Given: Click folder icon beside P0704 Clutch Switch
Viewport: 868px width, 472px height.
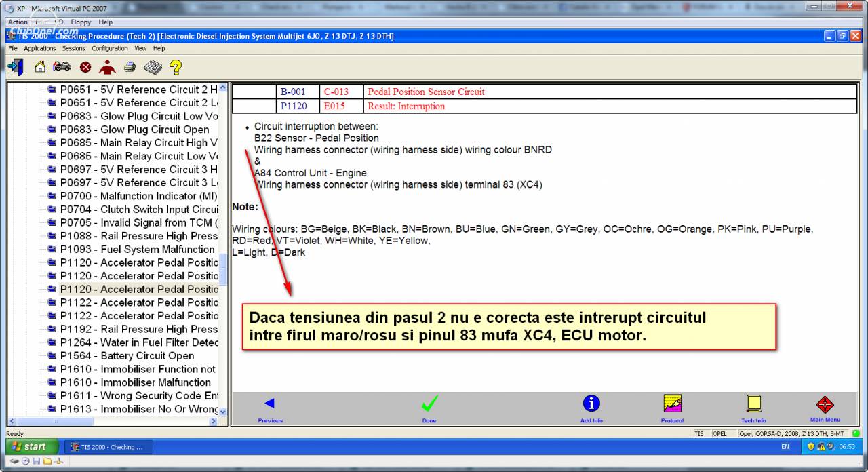Looking at the screenshot, I should click(x=52, y=210).
